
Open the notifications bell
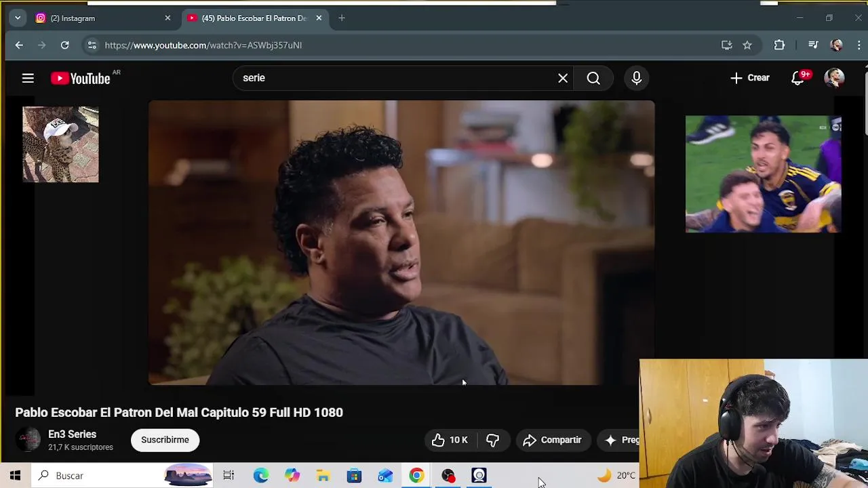pyautogui.click(x=798, y=78)
